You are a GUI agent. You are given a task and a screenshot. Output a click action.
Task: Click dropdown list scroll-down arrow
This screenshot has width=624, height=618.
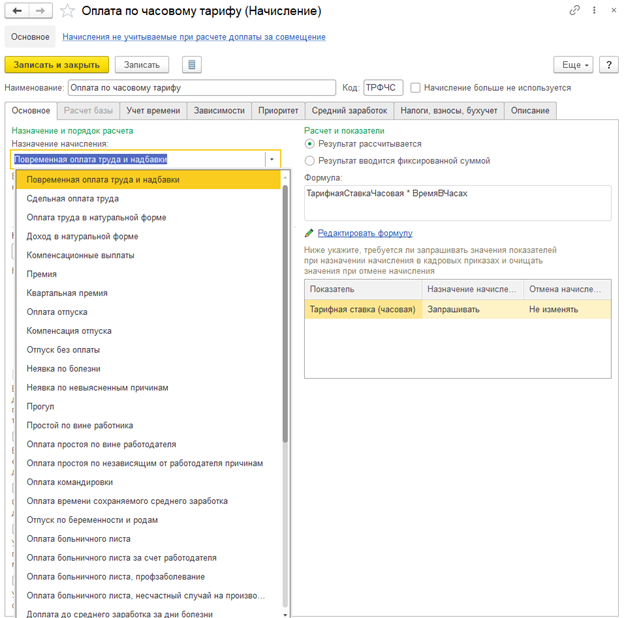click(x=285, y=614)
